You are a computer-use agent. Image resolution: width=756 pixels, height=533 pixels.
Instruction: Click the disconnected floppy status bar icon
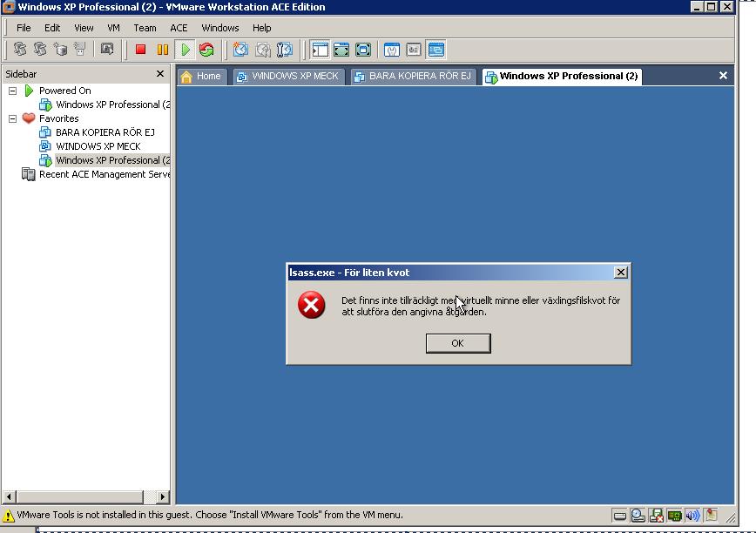[x=656, y=516]
